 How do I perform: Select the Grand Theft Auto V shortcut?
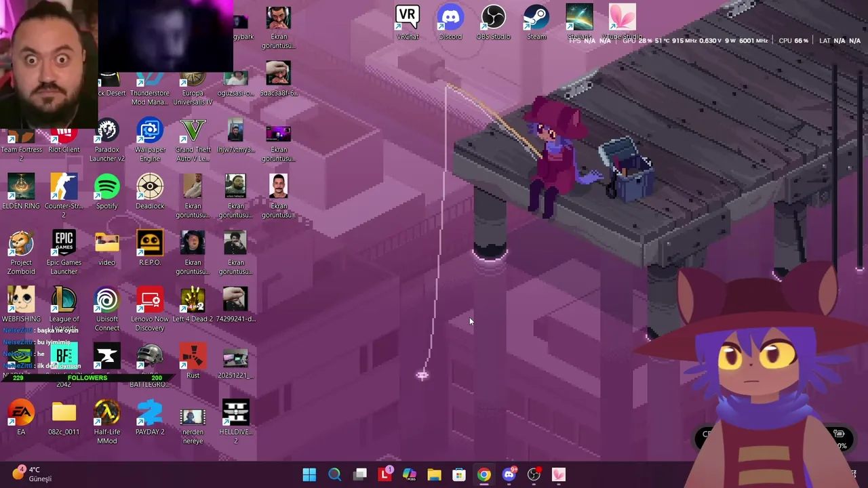[x=193, y=140]
